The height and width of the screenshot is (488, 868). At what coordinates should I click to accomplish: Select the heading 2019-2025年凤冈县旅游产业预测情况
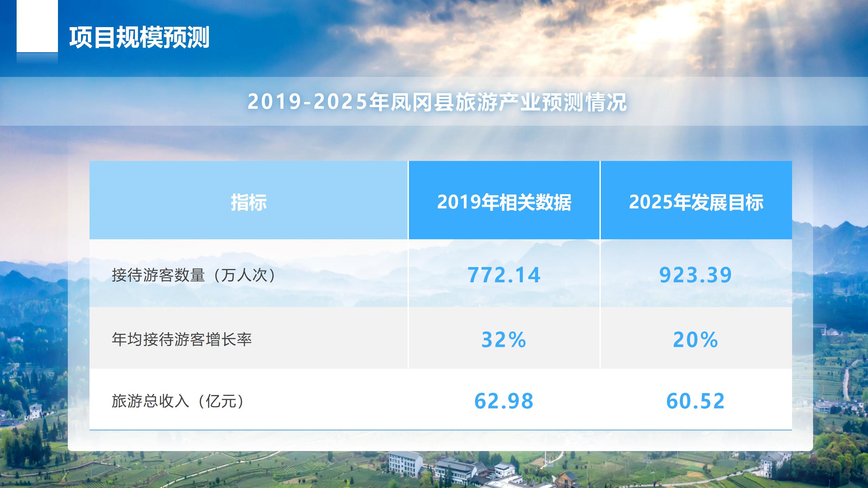pyautogui.click(x=437, y=102)
